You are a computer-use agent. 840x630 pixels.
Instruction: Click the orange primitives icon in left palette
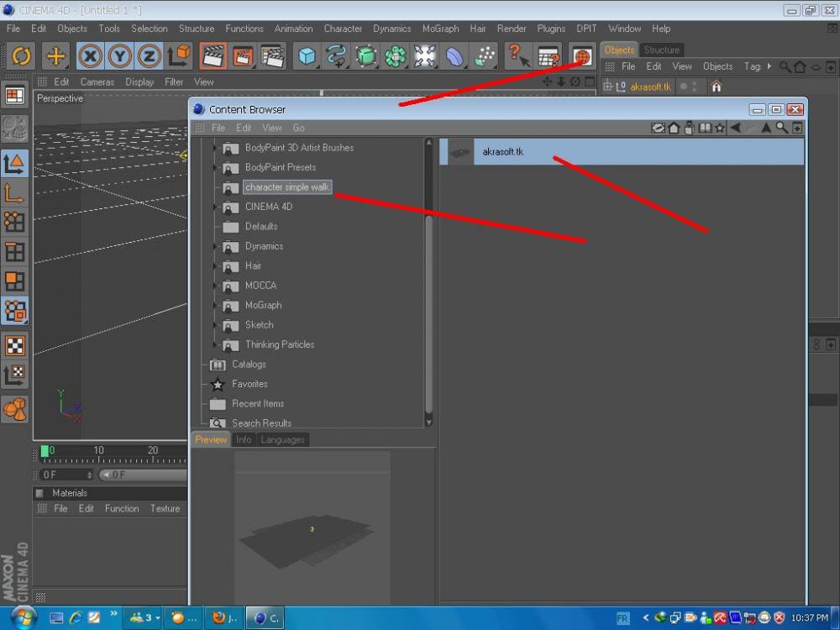(x=14, y=409)
